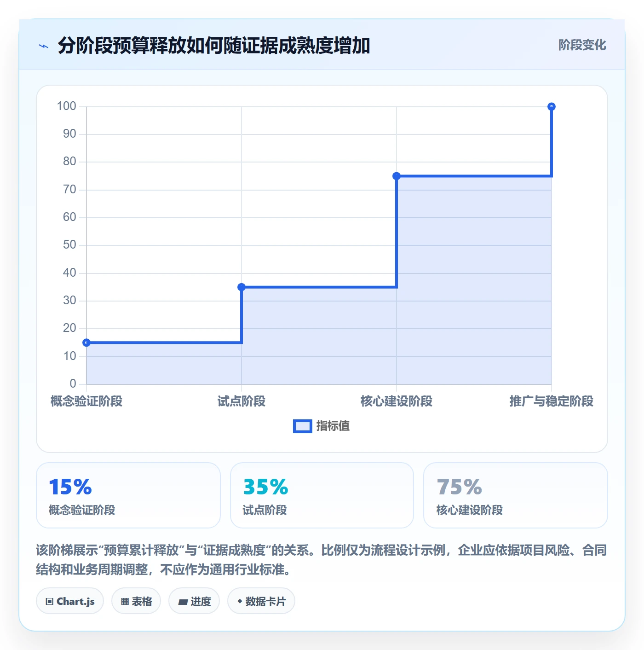Click the x-axis label 试点阶段
The width and height of the screenshot is (644, 650).
click(x=241, y=401)
